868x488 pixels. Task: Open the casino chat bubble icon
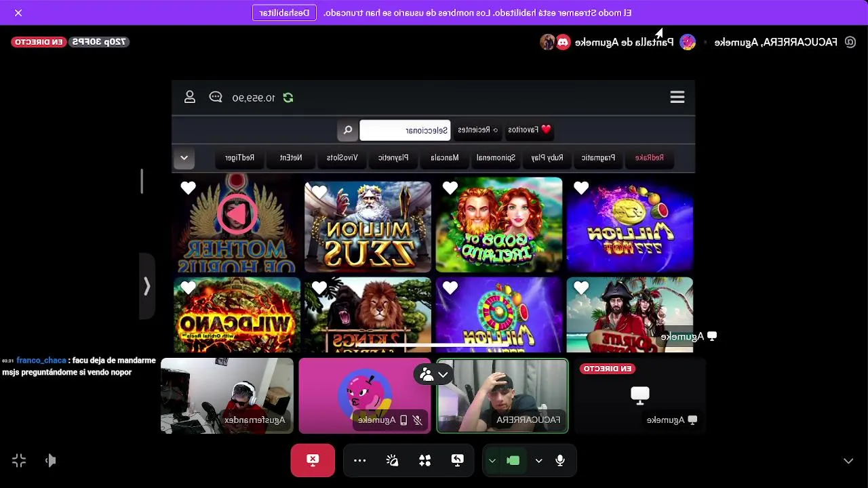click(x=216, y=97)
